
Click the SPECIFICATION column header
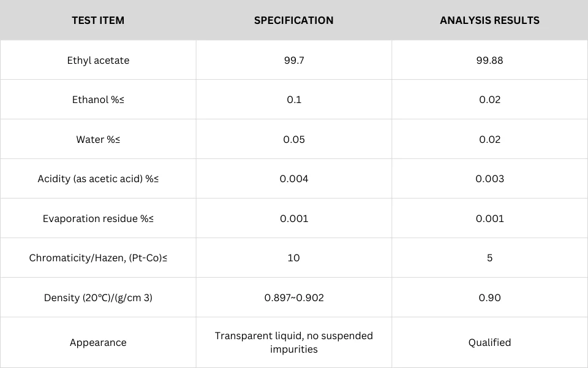point(293,20)
